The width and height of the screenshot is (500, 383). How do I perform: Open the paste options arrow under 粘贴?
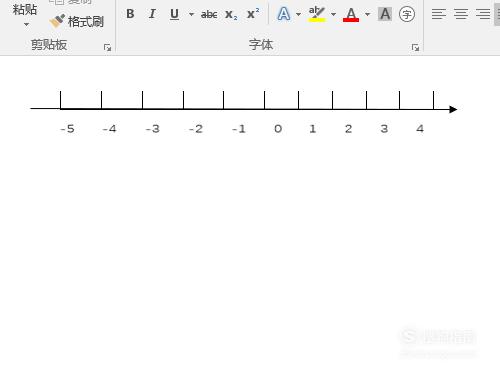click(26, 24)
